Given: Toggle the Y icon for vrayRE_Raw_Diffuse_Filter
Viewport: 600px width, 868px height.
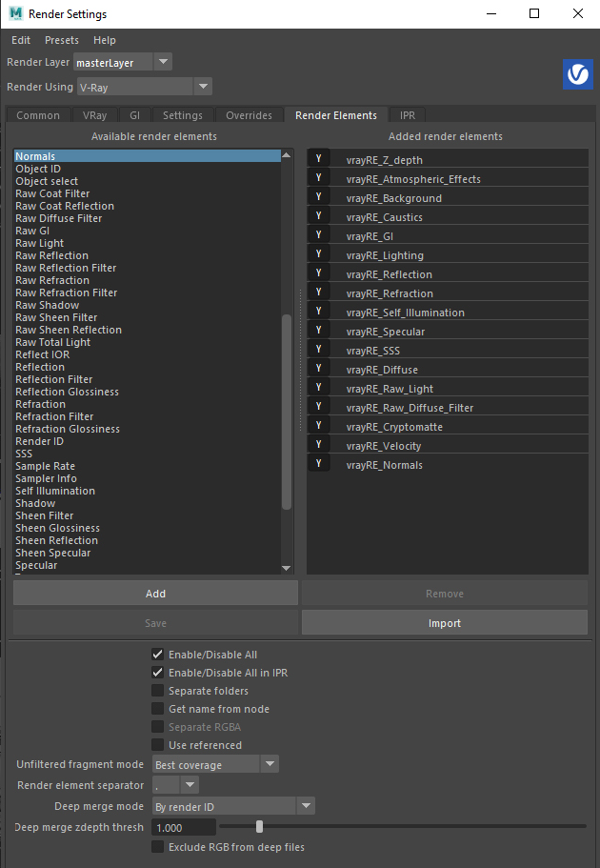Looking at the screenshot, I should (x=319, y=406).
